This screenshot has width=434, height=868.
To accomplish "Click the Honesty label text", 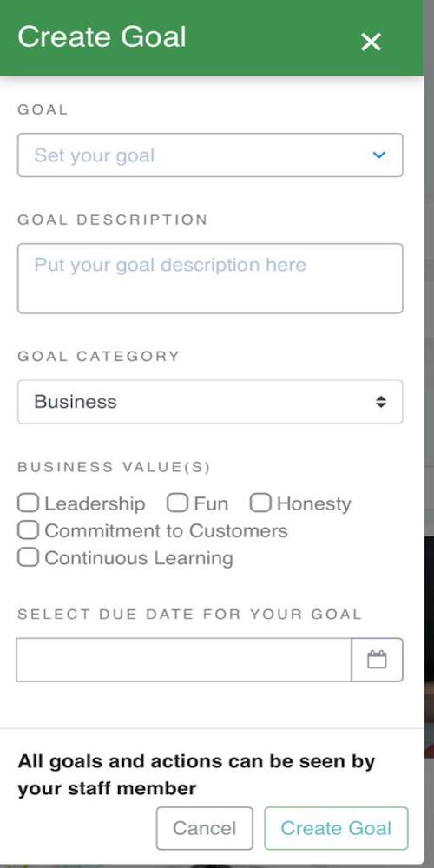I will click(x=314, y=503).
